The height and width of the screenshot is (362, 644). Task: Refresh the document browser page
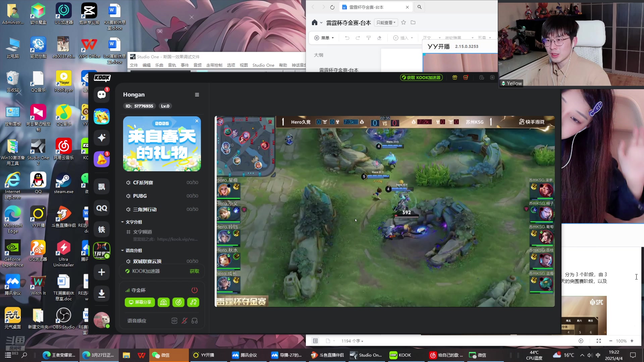coord(332,7)
